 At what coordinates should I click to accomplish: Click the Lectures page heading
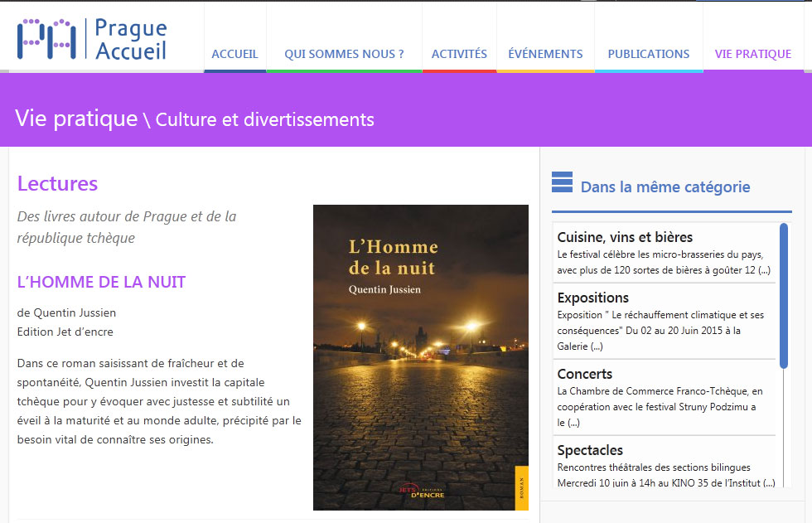(x=57, y=184)
